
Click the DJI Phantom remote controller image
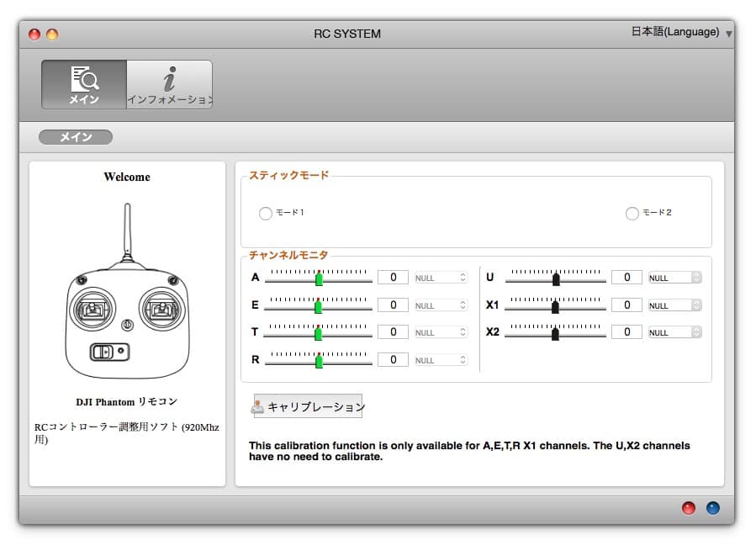point(127,292)
